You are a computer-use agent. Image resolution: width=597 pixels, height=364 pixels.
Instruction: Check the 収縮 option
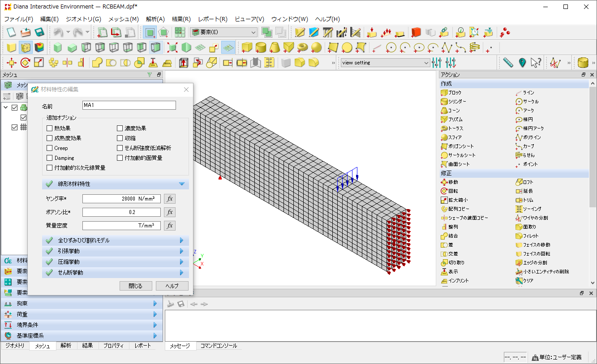pyautogui.click(x=120, y=138)
